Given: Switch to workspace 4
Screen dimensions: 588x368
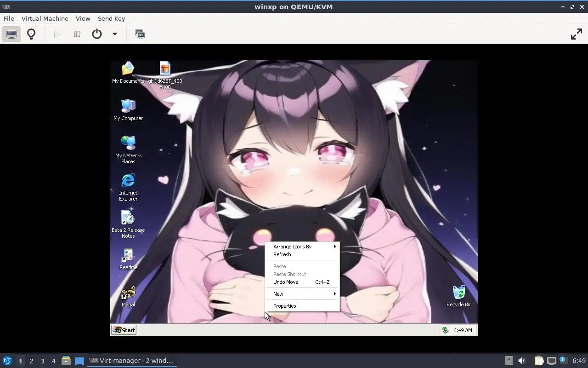Looking at the screenshot, I should (53, 361).
